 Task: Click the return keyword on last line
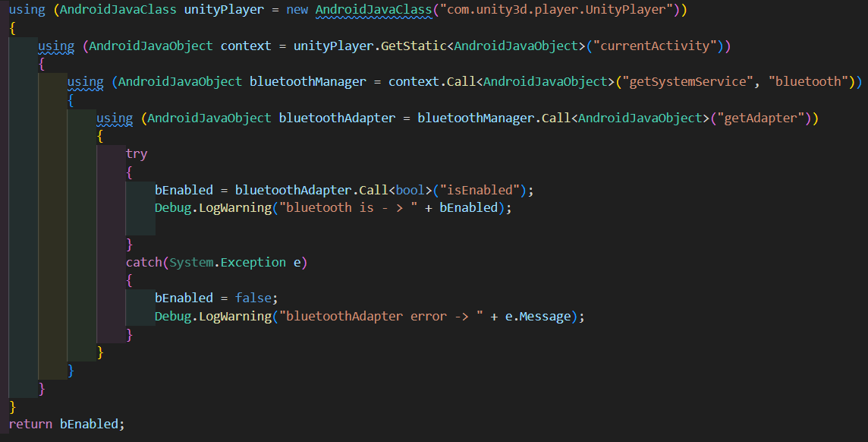[x=30, y=425]
